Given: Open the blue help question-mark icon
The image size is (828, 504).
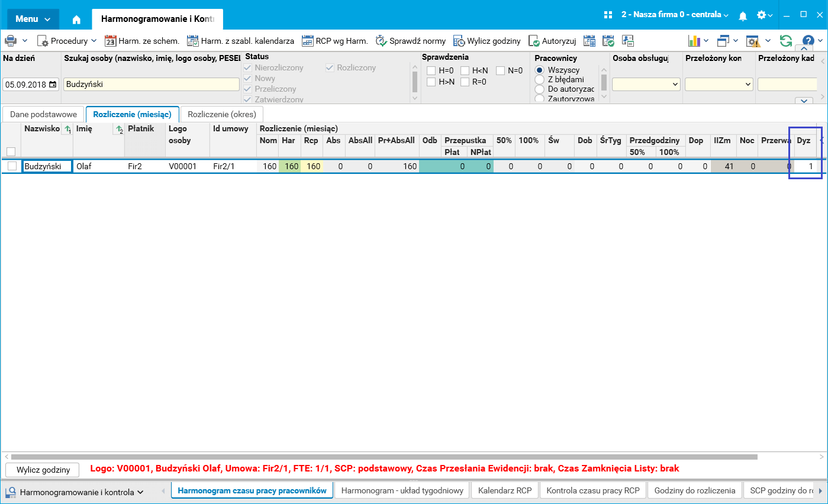Looking at the screenshot, I should (808, 41).
